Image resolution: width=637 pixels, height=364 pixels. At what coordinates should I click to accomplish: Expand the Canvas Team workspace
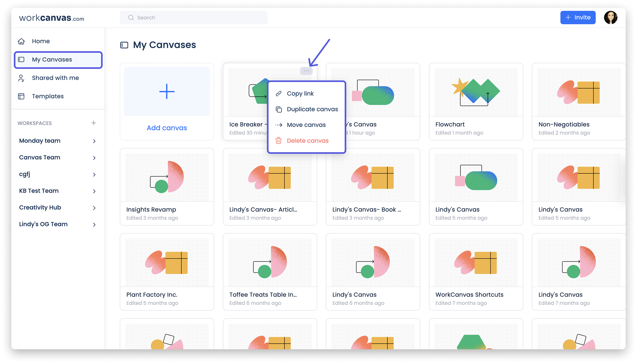tap(94, 158)
